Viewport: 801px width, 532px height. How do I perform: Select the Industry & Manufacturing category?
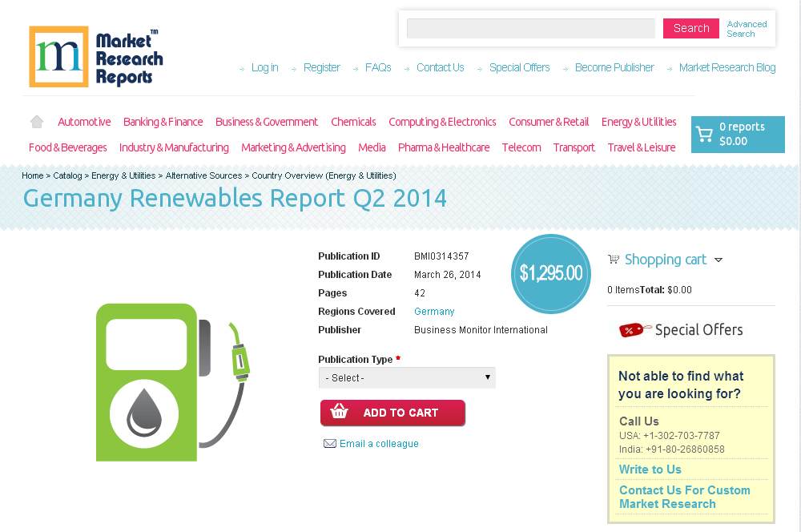click(x=174, y=147)
